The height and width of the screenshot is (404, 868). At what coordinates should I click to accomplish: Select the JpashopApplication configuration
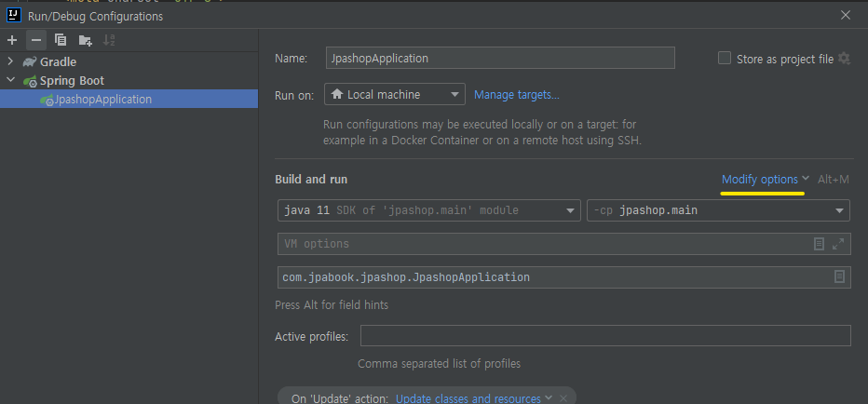(x=129, y=99)
